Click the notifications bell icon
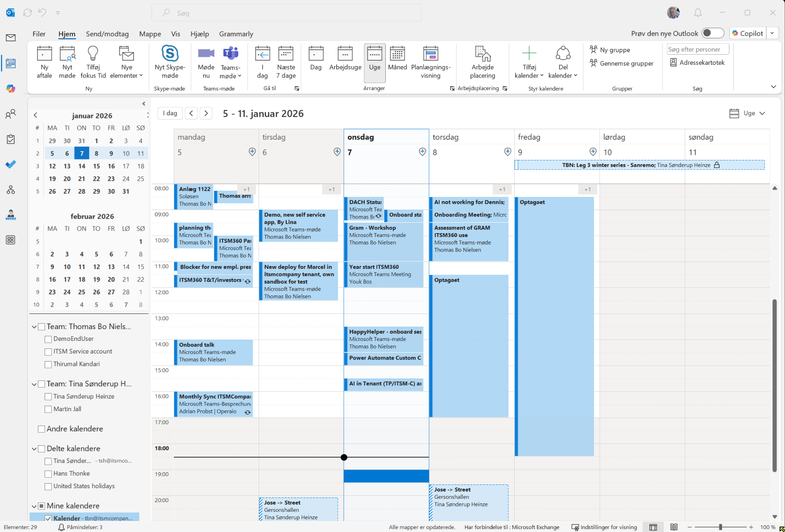The image size is (785, 532). (x=698, y=13)
